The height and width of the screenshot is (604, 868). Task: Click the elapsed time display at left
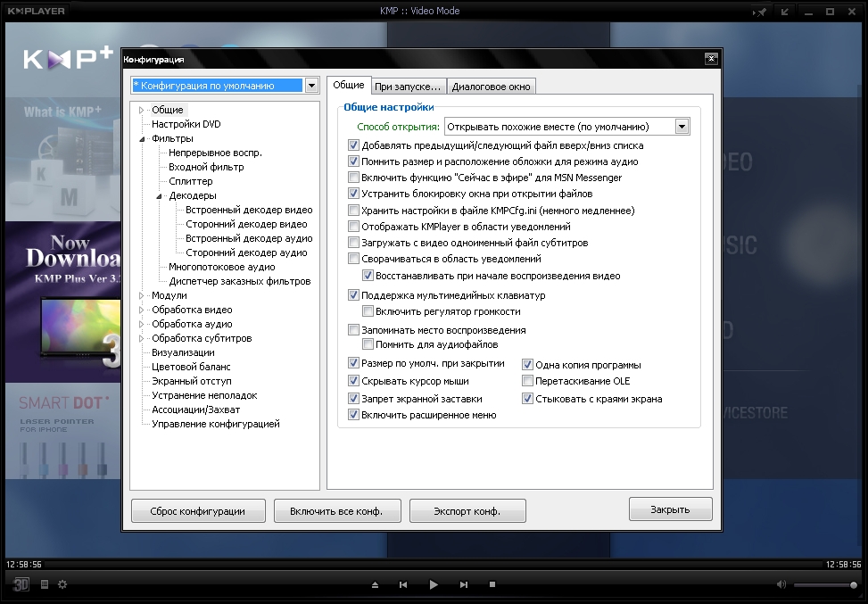click(24, 564)
